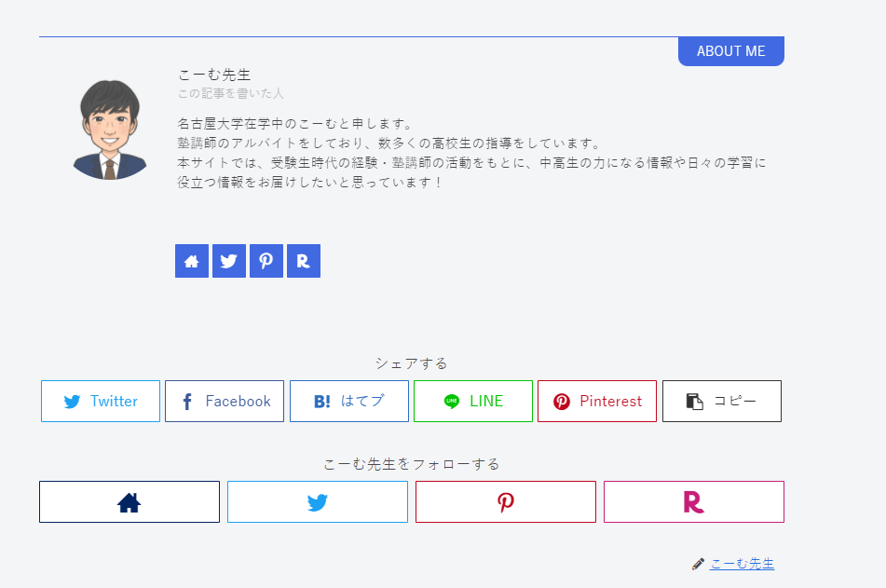Open the small Twitter icon under profile
This screenshot has width=886, height=588.
point(229,261)
